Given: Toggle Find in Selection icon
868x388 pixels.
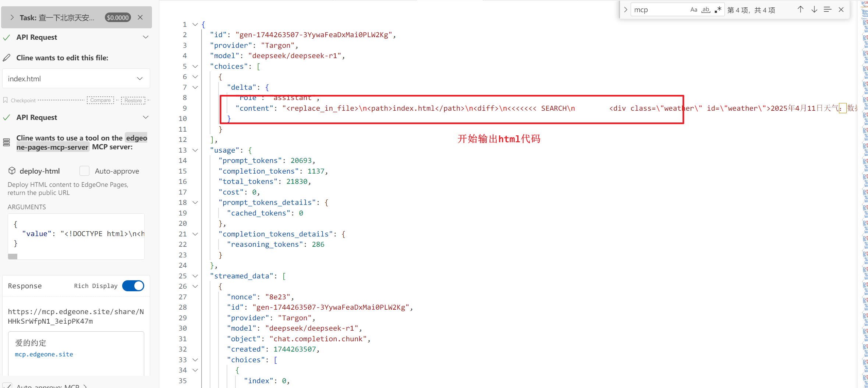Looking at the screenshot, I should 828,10.
